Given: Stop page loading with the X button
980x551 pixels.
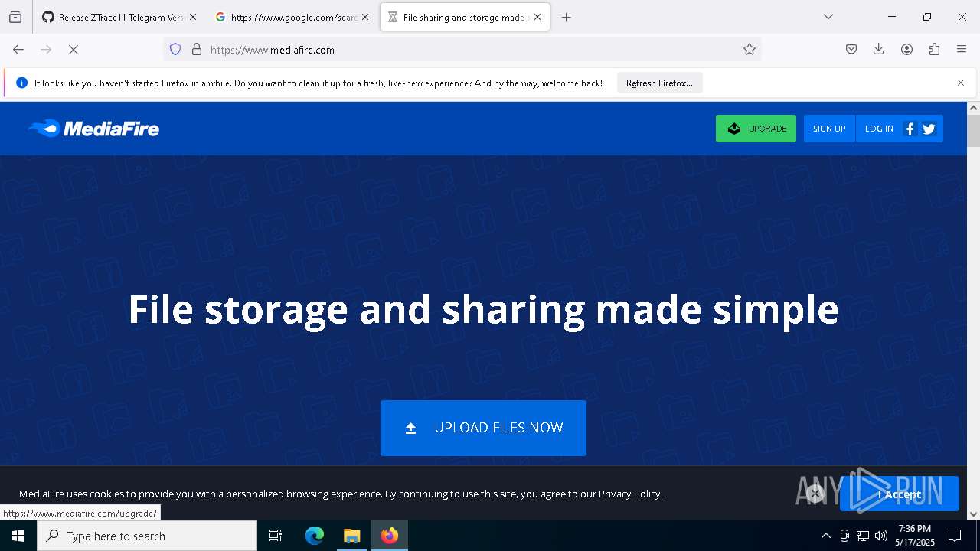Looking at the screenshot, I should (x=73, y=50).
